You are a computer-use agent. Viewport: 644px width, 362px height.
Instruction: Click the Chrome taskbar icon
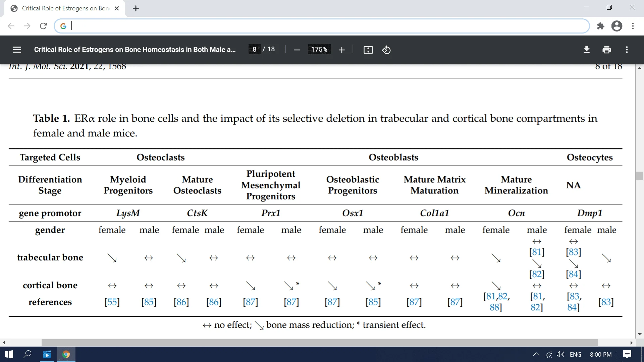tap(66, 354)
